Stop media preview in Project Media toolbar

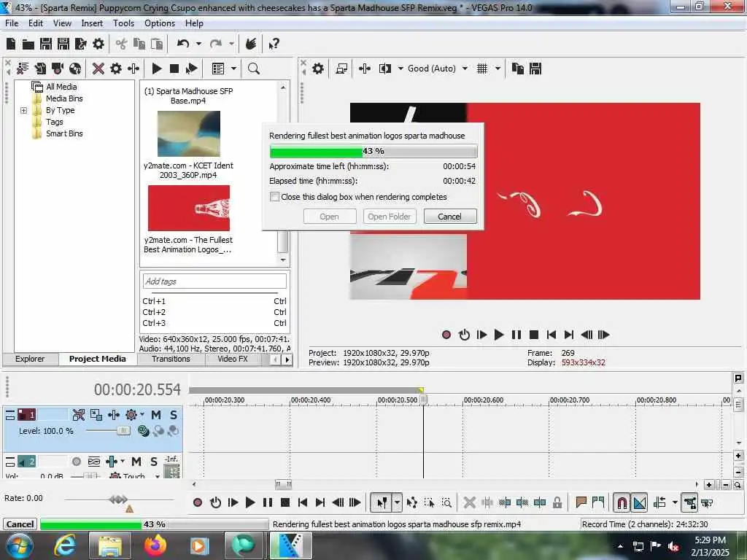[x=174, y=69]
